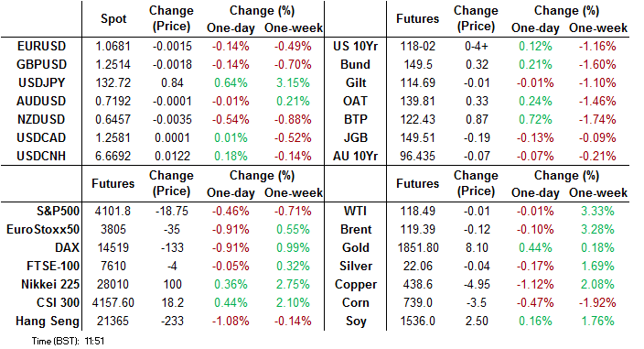Select the S&P500 futures value 4101.8
Viewport: 644px width, 349px height.
(113, 212)
